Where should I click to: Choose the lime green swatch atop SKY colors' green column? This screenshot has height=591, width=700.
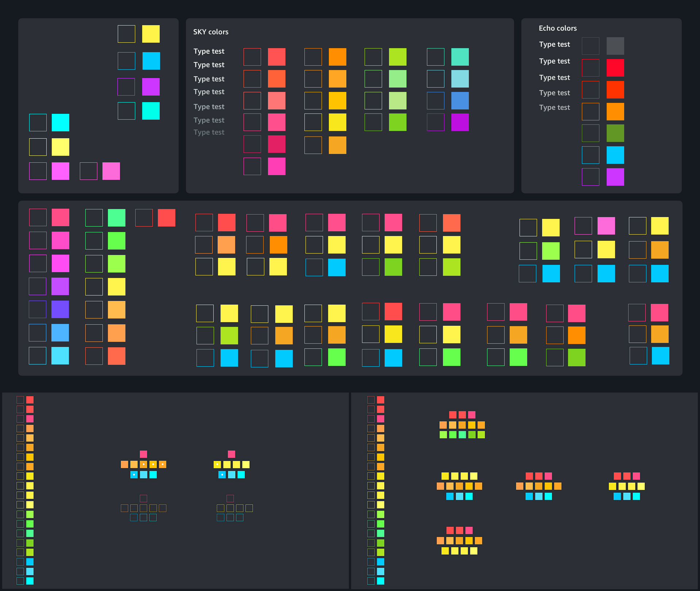click(397, 57)
